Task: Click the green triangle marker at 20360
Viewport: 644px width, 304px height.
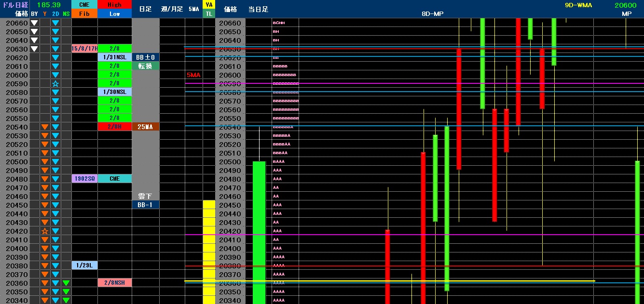Action: 66,283
